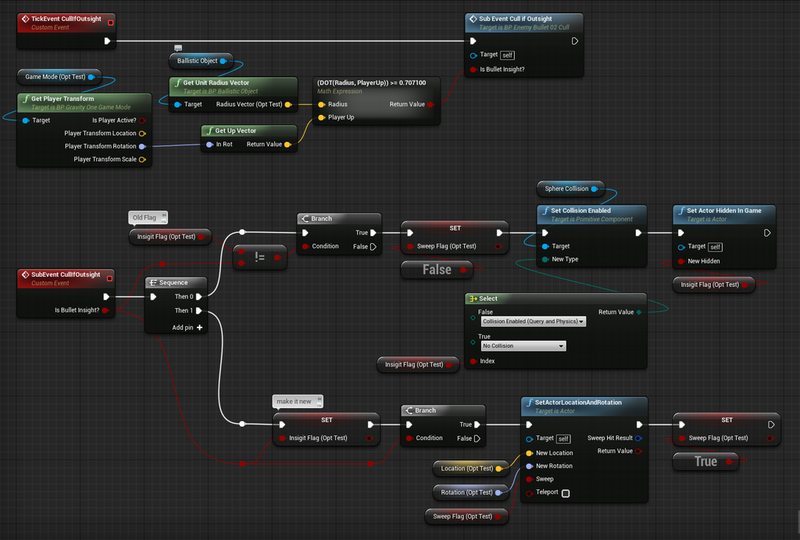Click Get Up Vector In Rot pin
Viewport: 800px width, 540px height.
pyautogui.click(x=210, y=144)
